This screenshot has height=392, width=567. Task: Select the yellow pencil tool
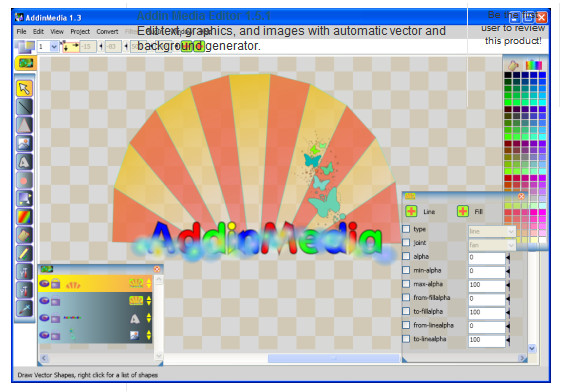click(x=24, y=253)
